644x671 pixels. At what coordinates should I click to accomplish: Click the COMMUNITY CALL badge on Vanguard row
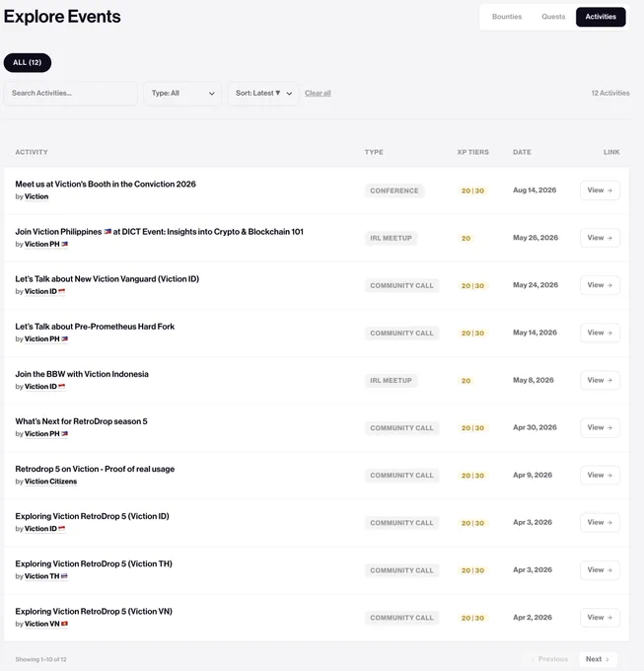[x=401, y=286]
